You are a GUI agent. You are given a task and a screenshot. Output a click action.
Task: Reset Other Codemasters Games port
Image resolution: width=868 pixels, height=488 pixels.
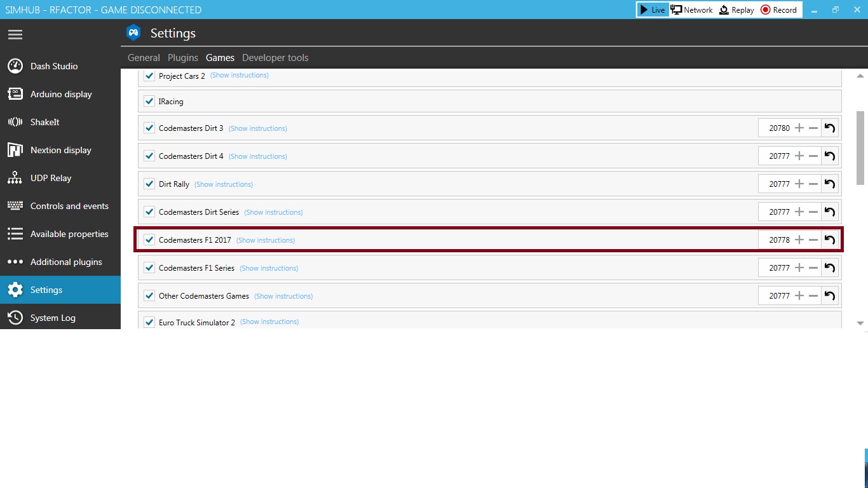click(829, 295)
